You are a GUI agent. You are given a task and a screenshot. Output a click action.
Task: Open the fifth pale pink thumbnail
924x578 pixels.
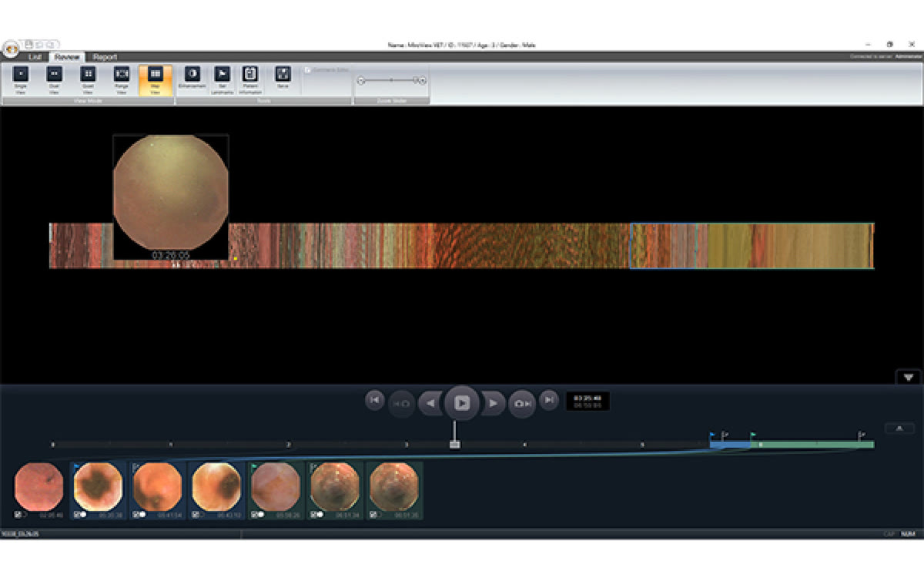coord(276,486)
